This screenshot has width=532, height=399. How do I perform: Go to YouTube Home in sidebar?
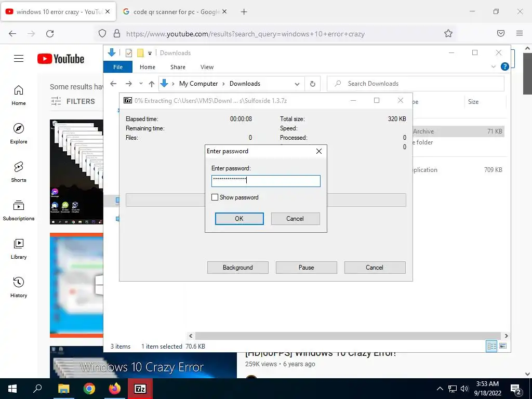pyautogui.click(x=19, y=96)
